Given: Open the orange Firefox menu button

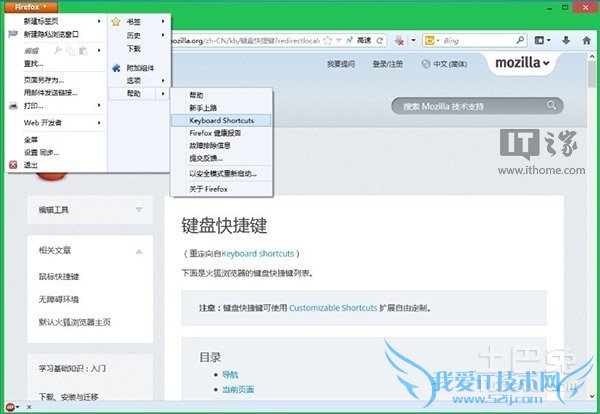Looking at the screenshot, I should pos(31,7).
